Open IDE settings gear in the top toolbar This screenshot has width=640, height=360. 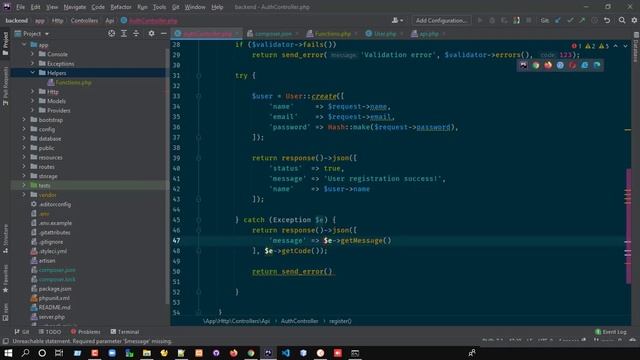click(634, 20)
